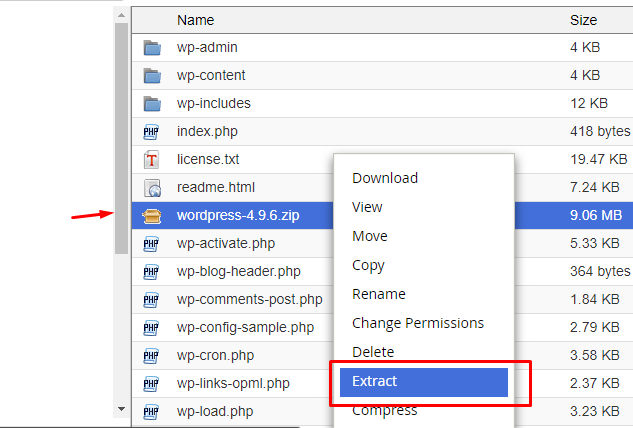Image resolution: width=633 pixels, height=428 pixels.
Task: Choose Compress from the context menu
Action: coord(384,411)
